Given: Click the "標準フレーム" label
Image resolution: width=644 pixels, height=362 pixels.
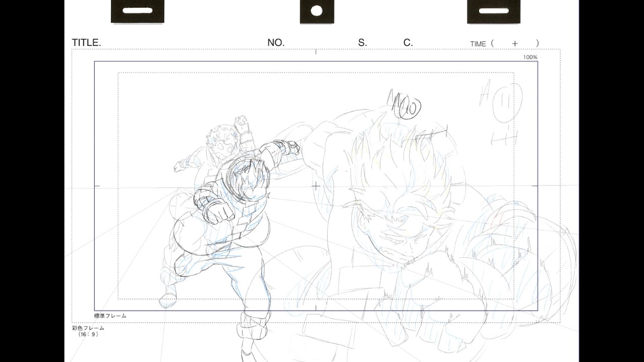Looking at the screenshot, I should coord(110,316).
